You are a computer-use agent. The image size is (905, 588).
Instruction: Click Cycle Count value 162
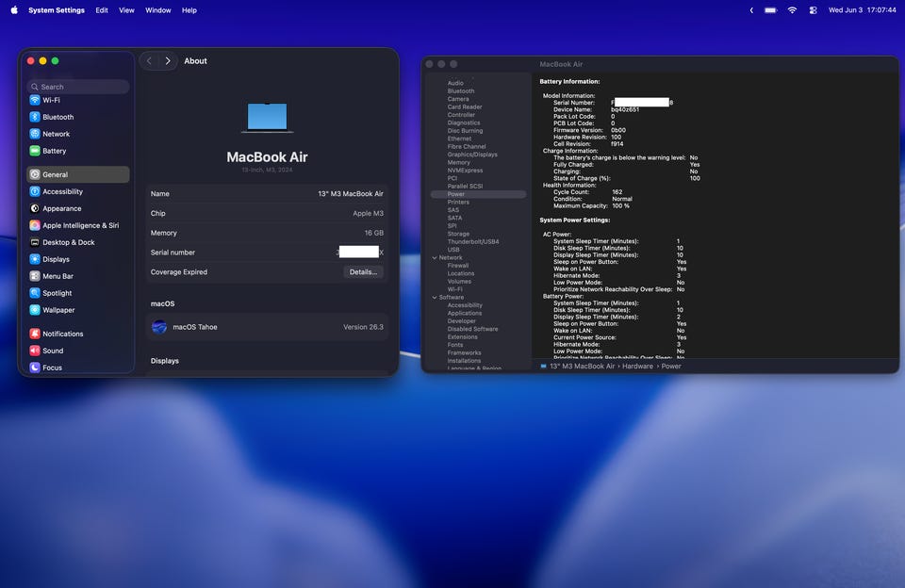(617, 192)
